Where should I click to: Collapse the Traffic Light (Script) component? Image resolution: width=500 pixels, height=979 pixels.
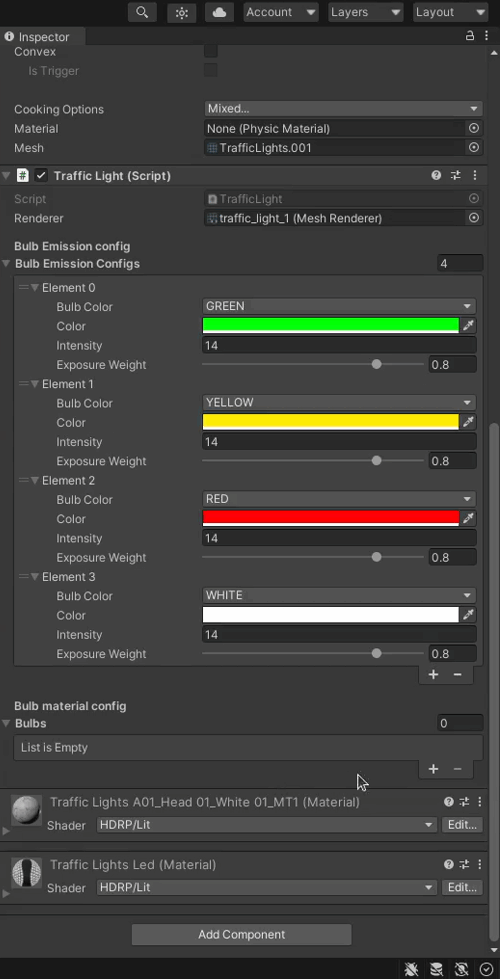tap(6, 175)
